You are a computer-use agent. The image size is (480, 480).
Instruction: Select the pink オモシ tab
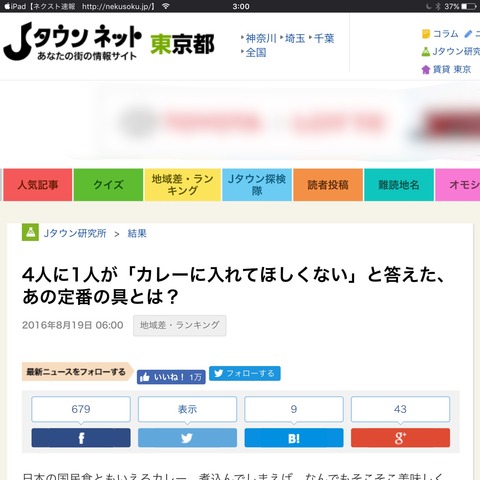tap(458, 185)
